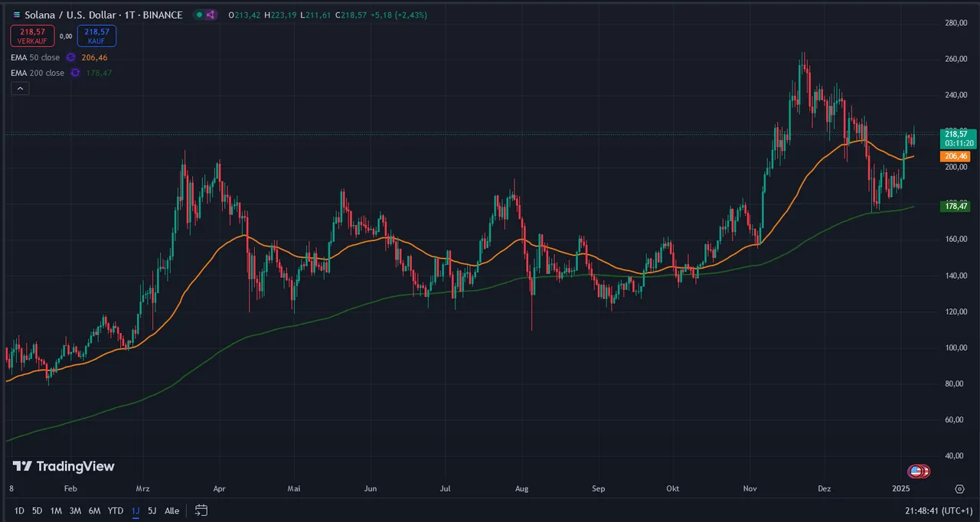Switch to the 1D time range
The width and height of the screenshot is (980, 522).
[x=19, y=511]
